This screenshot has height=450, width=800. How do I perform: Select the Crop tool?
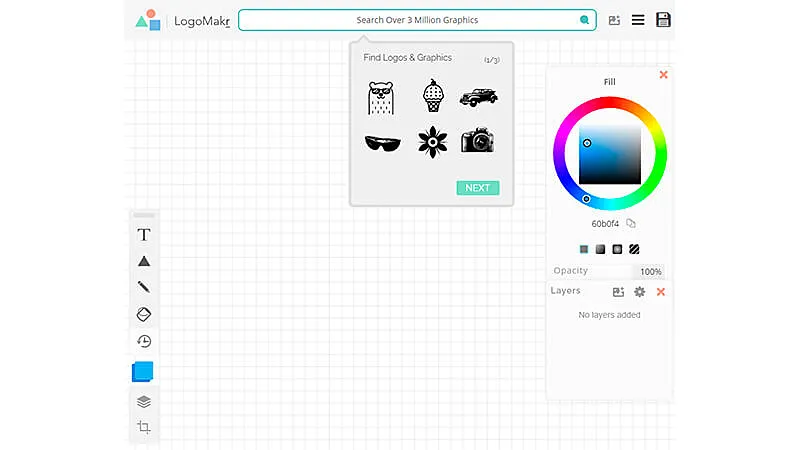pos(144,427)
